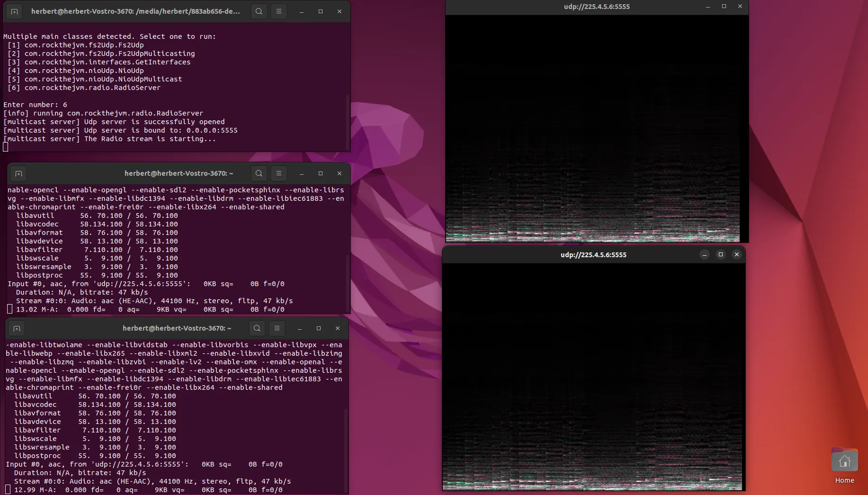Maximize the bottom udp stream window
Image resolution: width=868 pixels, height=495 pixels.
point(721,254)
